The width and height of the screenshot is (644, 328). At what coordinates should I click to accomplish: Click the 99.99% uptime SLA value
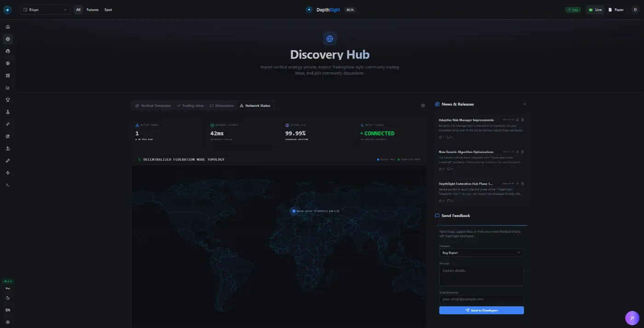[295, 133]
